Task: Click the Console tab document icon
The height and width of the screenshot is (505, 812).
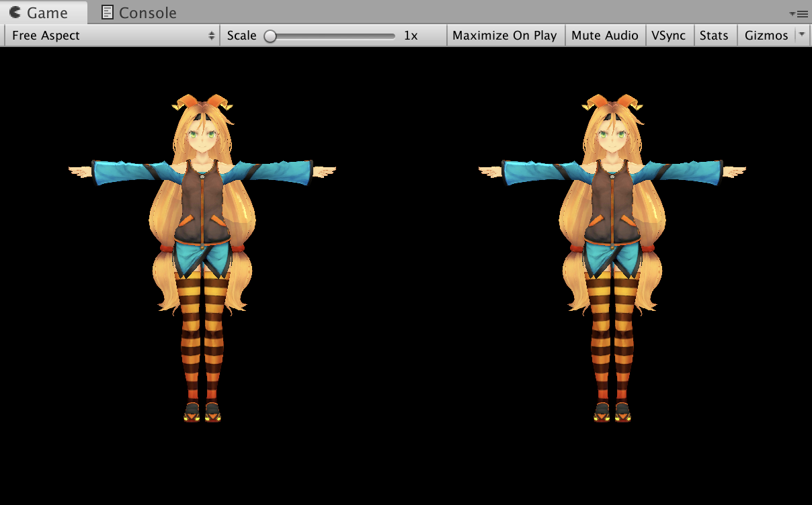Action: [x=107, y=12]
